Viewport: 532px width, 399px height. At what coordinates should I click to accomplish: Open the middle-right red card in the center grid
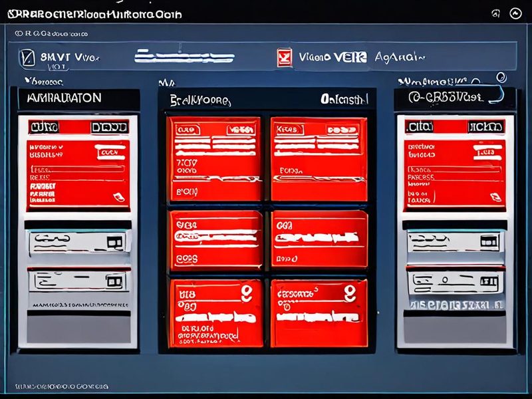(319, 239)
